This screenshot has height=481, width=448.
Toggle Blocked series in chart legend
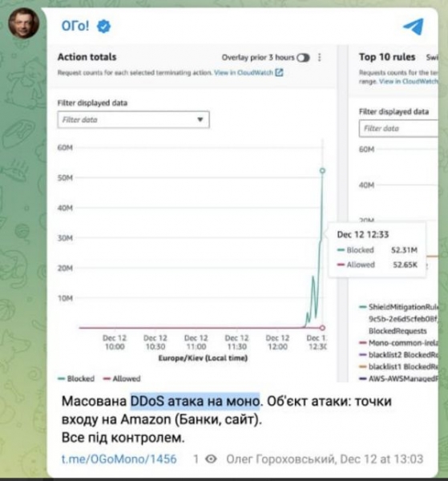click(76, 378)
